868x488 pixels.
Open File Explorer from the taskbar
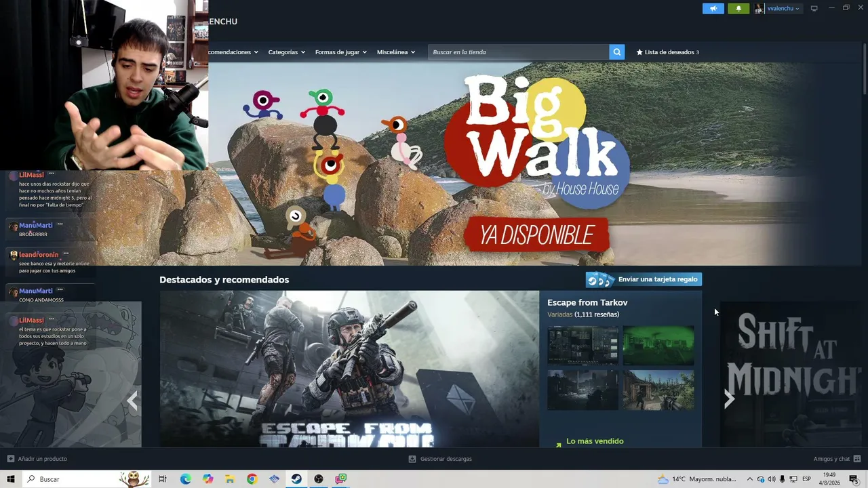230,479
